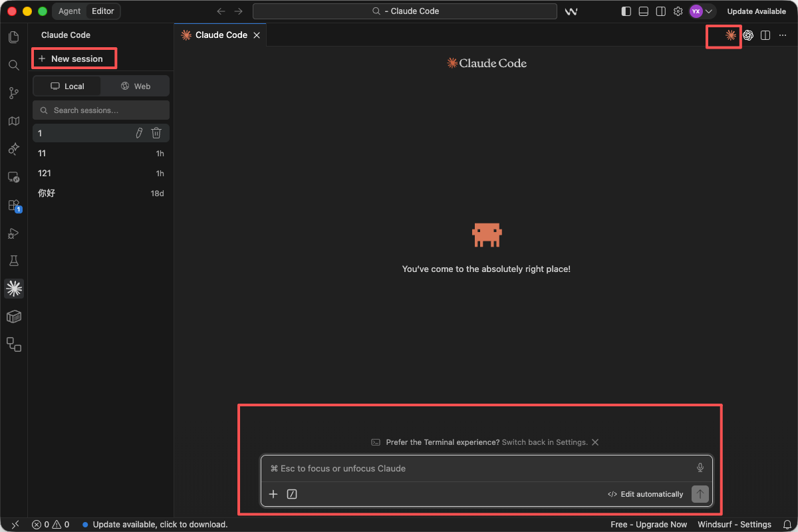Click the pencil rename icon on session 1
Viewport: 798px width, 532px height.
tap(139, 133)
